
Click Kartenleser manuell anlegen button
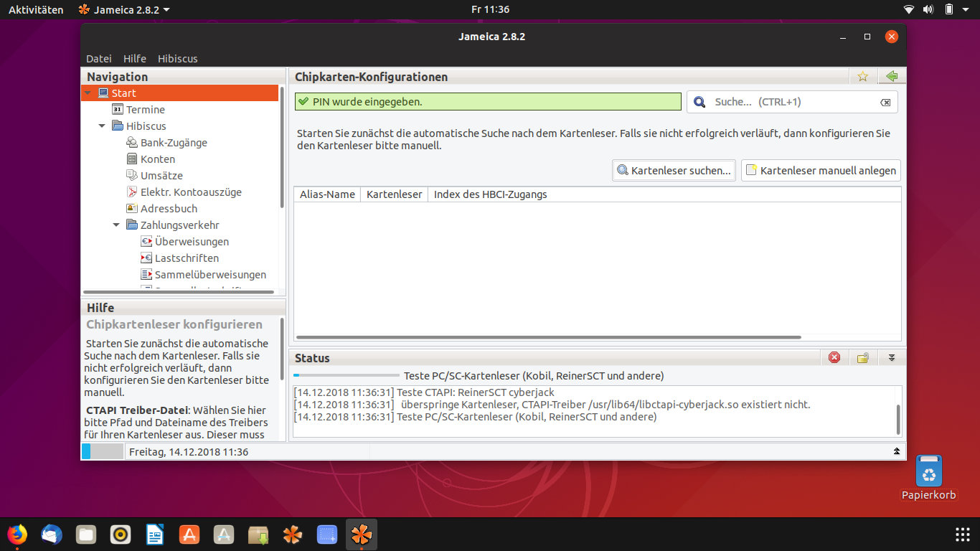(821, 170)
